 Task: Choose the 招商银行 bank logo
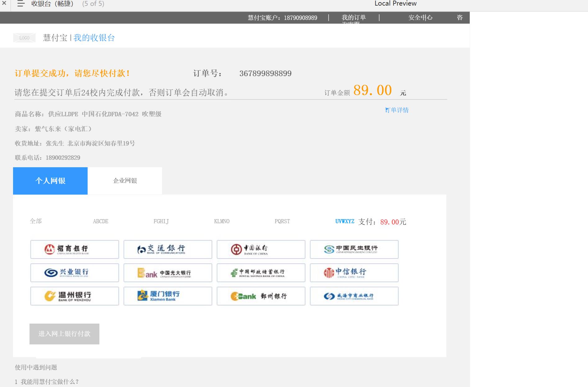(75, 249)
